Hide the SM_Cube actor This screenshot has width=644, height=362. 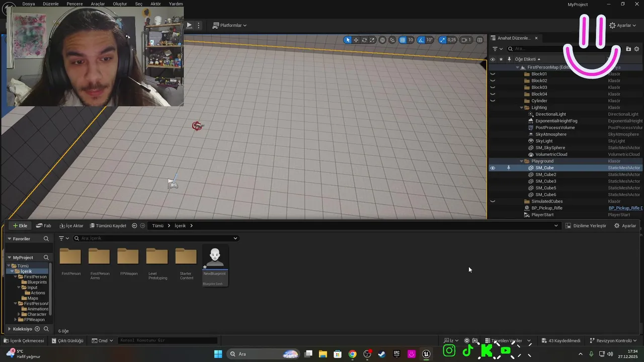pos(493,168)
